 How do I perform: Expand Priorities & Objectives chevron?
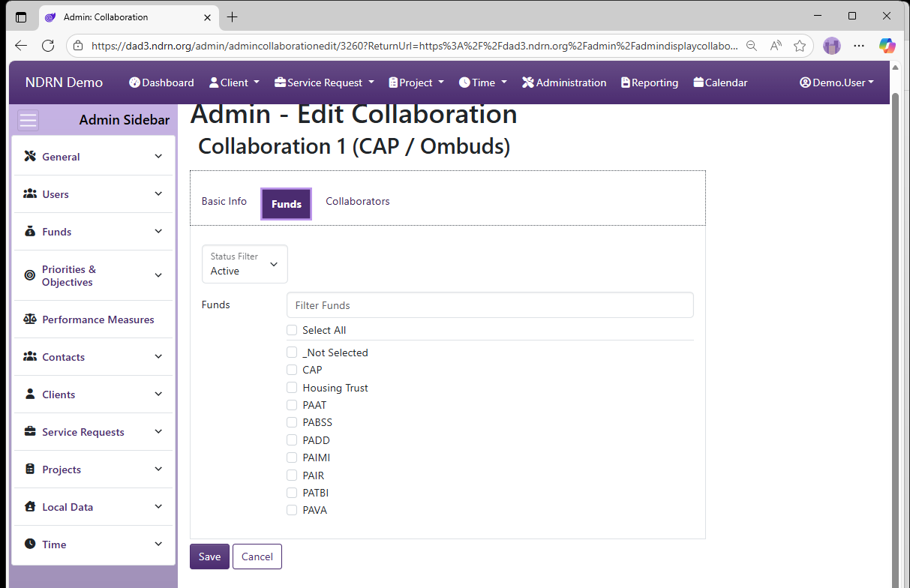point(158,275)
